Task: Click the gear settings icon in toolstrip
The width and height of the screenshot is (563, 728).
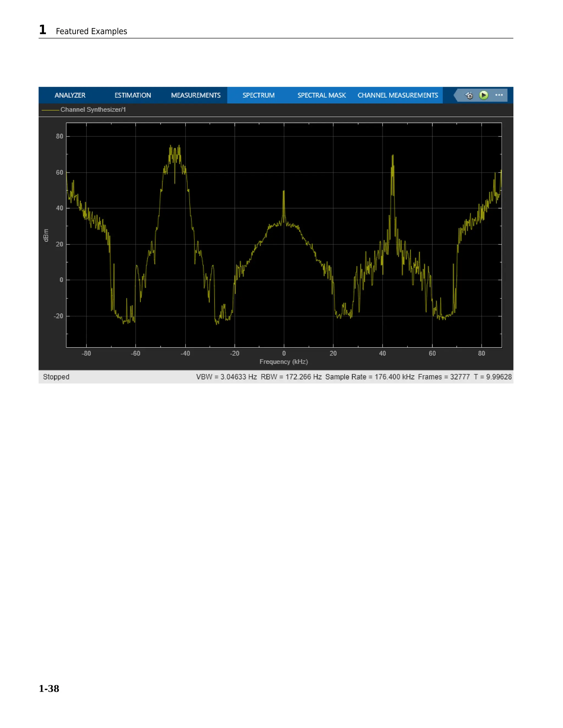Action: click(469, 96)
